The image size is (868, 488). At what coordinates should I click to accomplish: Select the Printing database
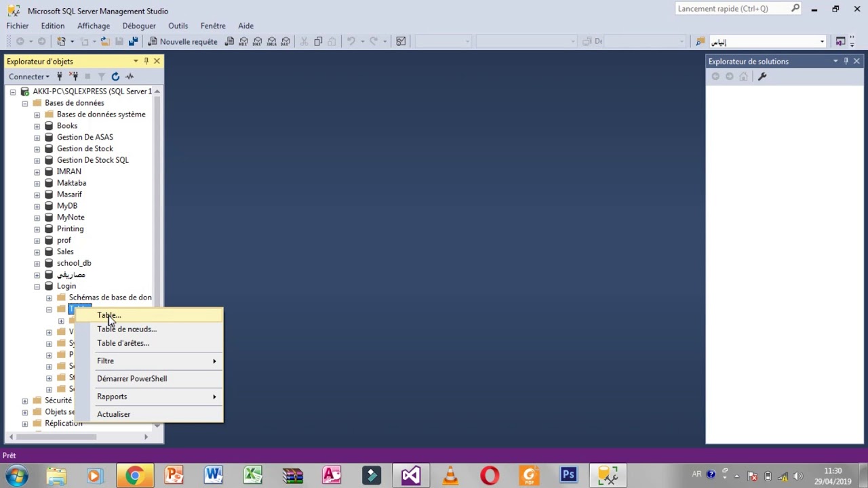point(70,228)
